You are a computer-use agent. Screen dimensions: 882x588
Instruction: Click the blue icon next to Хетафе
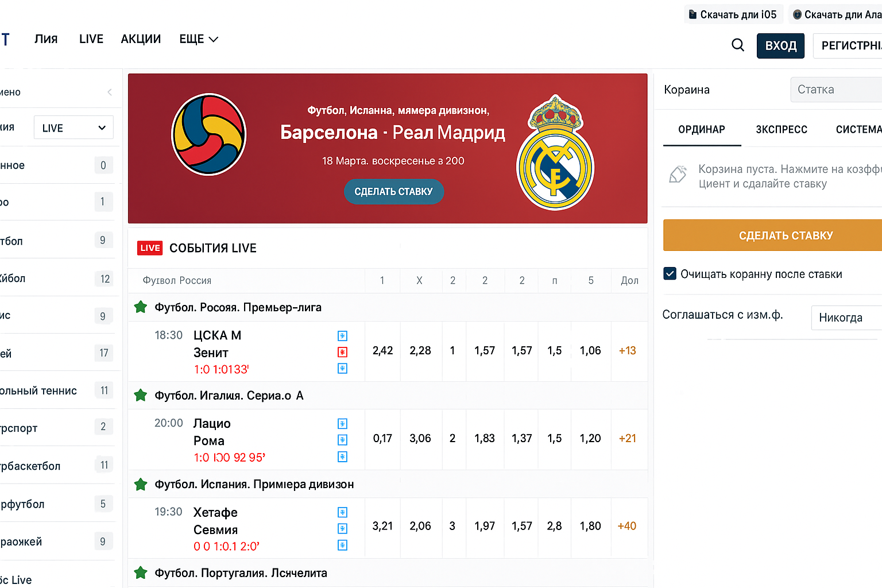[342, 512]
